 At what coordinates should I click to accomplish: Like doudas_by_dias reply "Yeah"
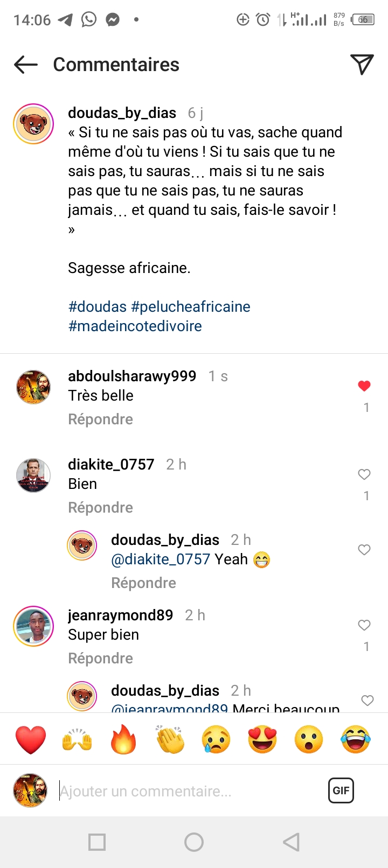(364, 549)
